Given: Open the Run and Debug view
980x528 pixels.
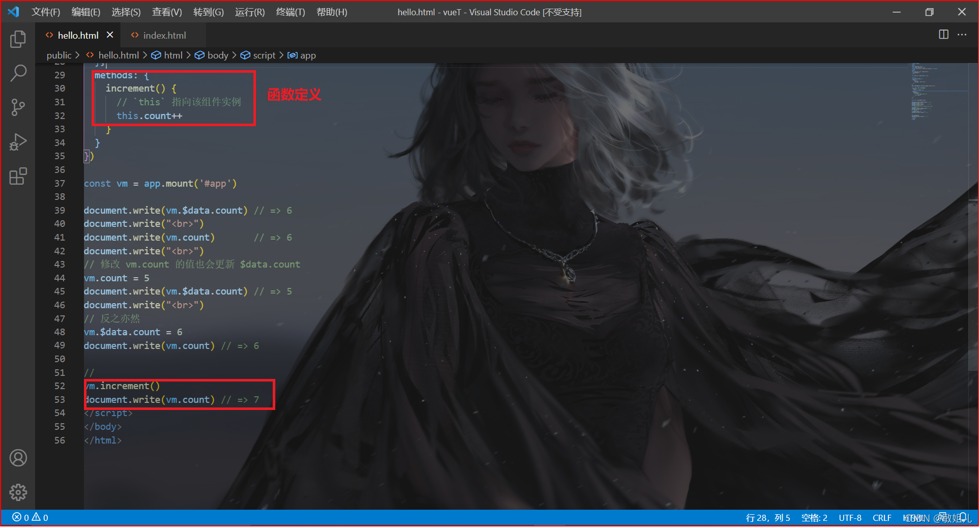Looking at the screenshot, I should point(18,142).
